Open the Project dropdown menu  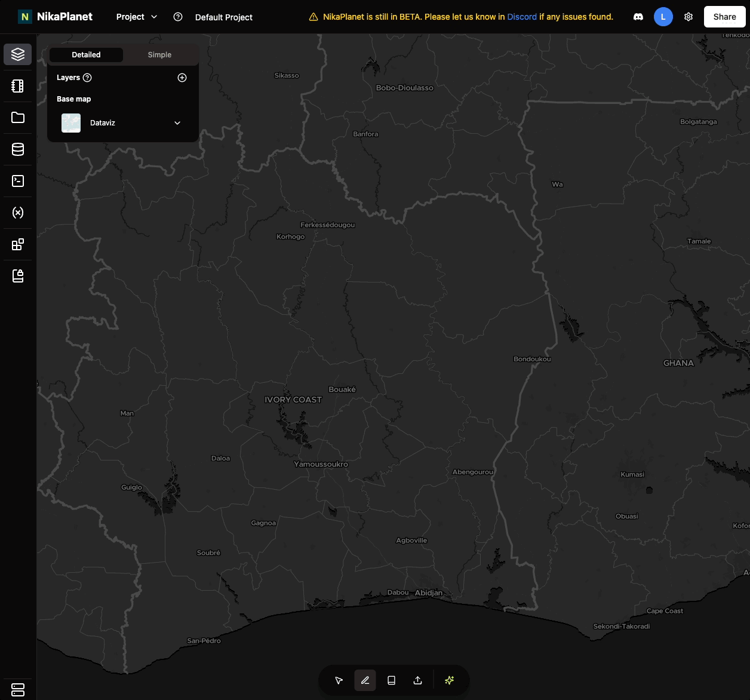point(137,17)
